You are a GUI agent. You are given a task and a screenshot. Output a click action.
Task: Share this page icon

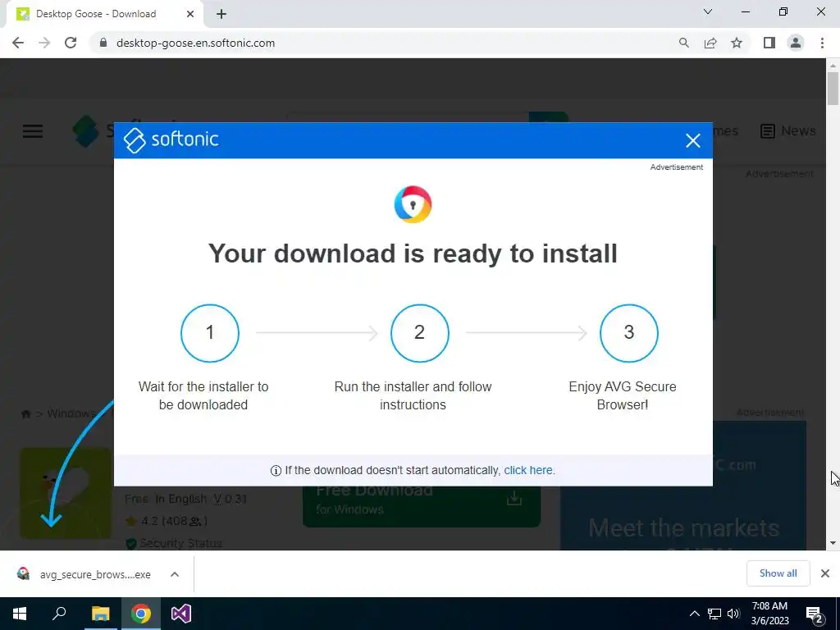pyautogui.click(x=710, y=43)
